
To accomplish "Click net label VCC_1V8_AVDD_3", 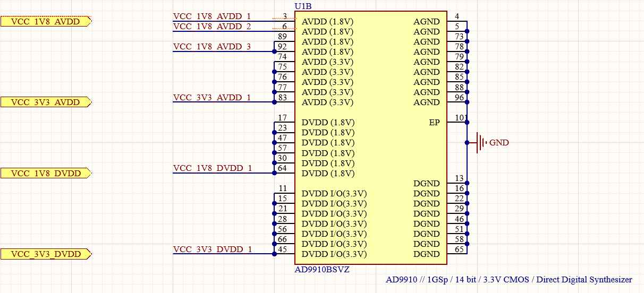I will tap(212, 47).
